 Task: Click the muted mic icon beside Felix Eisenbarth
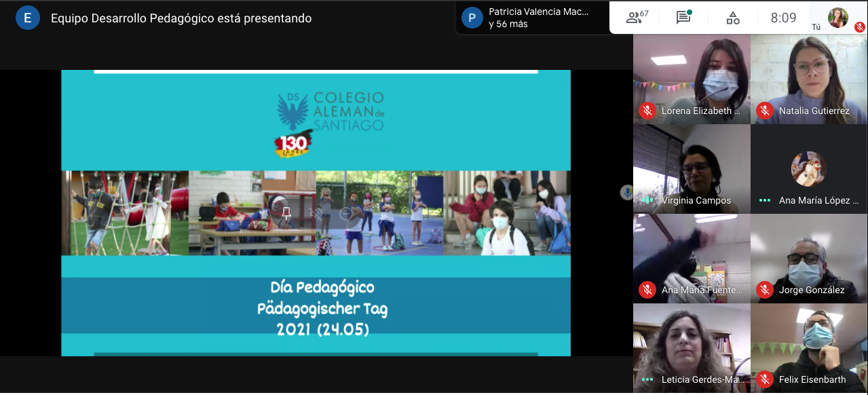765,379
